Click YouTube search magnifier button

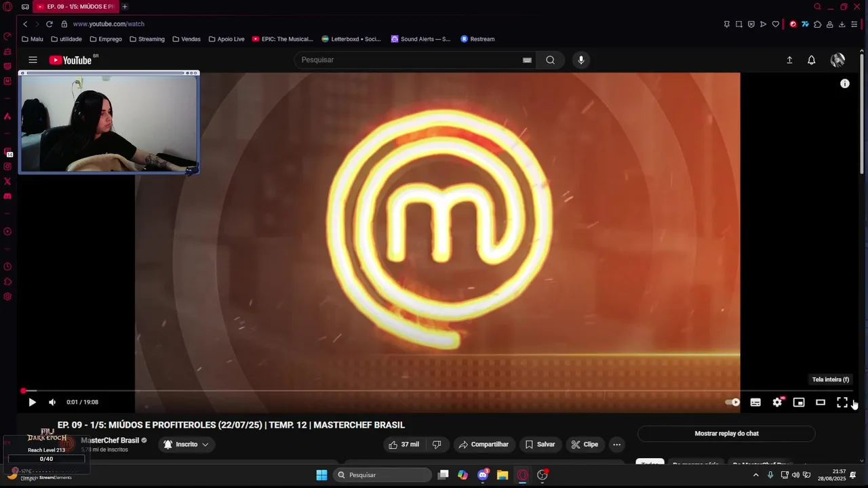(x=550, y=60)
